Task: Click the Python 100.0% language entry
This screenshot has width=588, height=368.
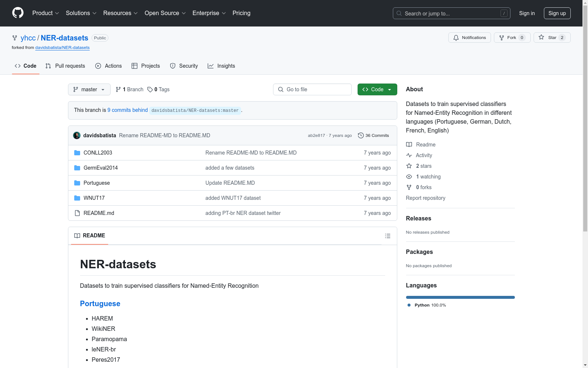Action: (x=427, y=305)
